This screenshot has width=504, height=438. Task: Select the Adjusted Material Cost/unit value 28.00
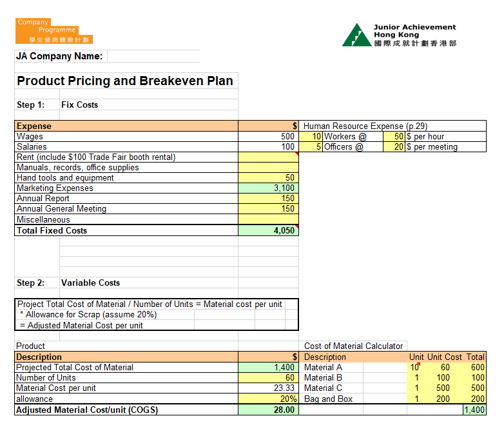(268, 410)
